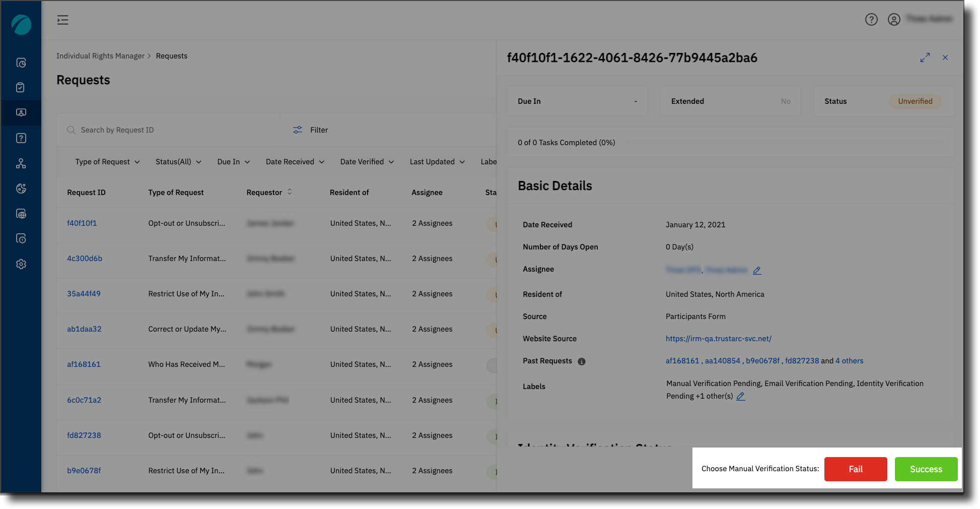Open the user profile avatar menu
980x509 pixels.
coord(894,19)
